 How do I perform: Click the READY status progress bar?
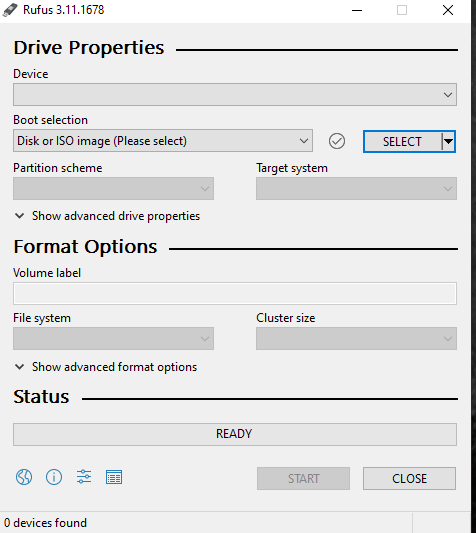coord(235,434)
